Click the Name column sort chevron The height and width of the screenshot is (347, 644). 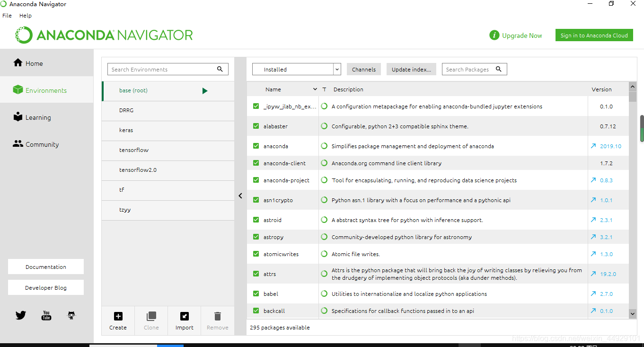[315, 89]
